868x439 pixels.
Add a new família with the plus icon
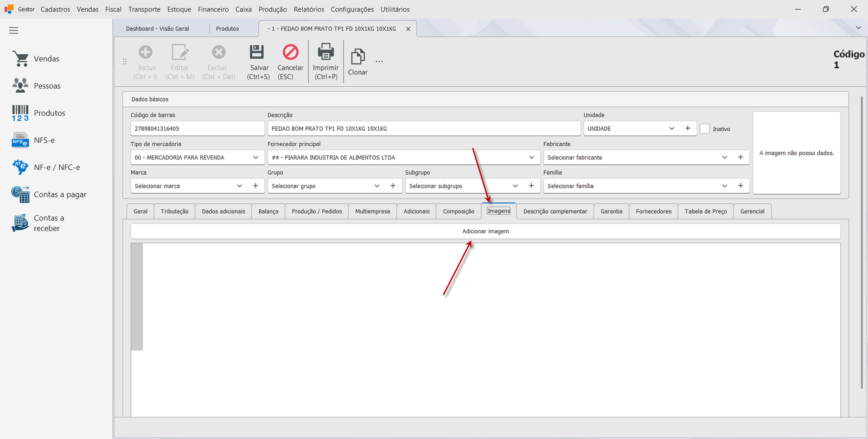[741, 186]
